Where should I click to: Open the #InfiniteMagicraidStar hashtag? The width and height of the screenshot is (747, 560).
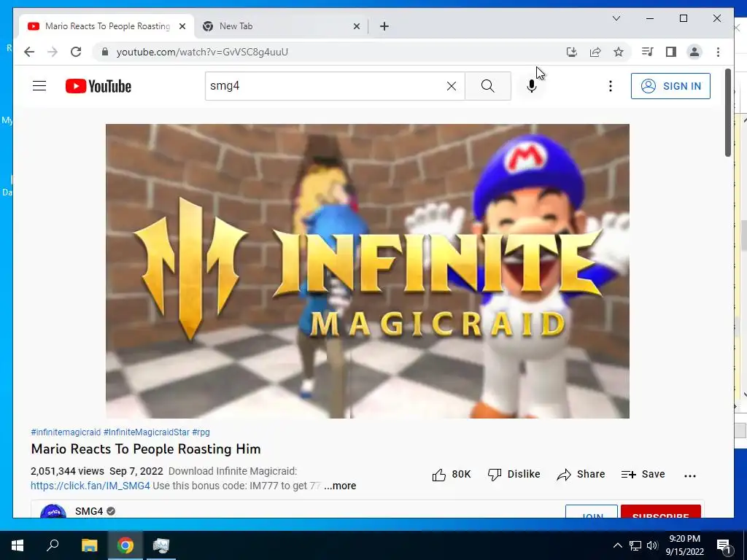point(147,432)
